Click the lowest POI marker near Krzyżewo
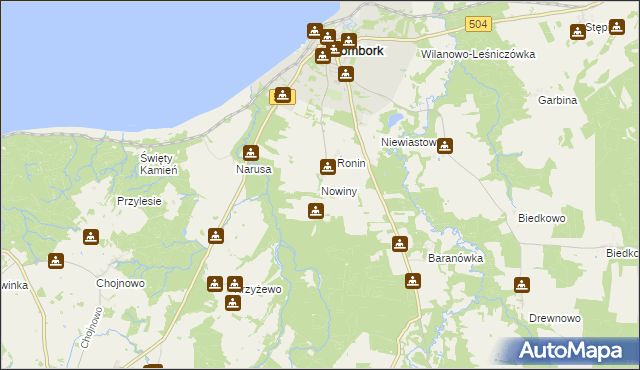The height and width of the screenshot is (370, 640). [233, 303]
